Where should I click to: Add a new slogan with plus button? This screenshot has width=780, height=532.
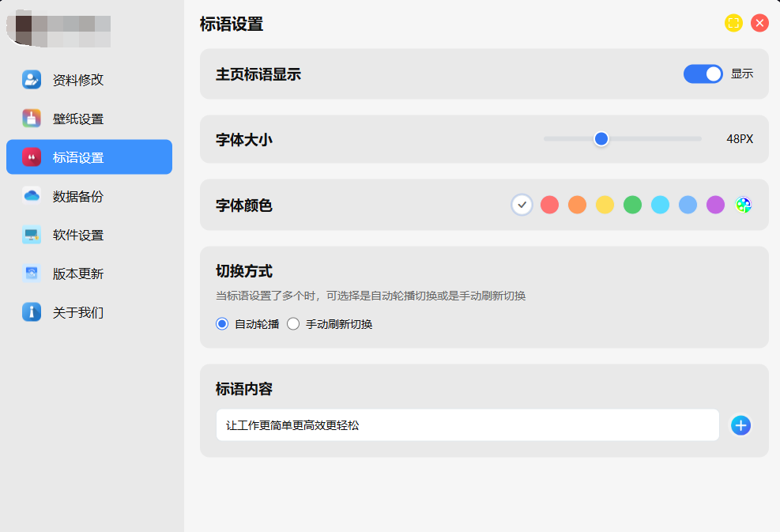740,425
